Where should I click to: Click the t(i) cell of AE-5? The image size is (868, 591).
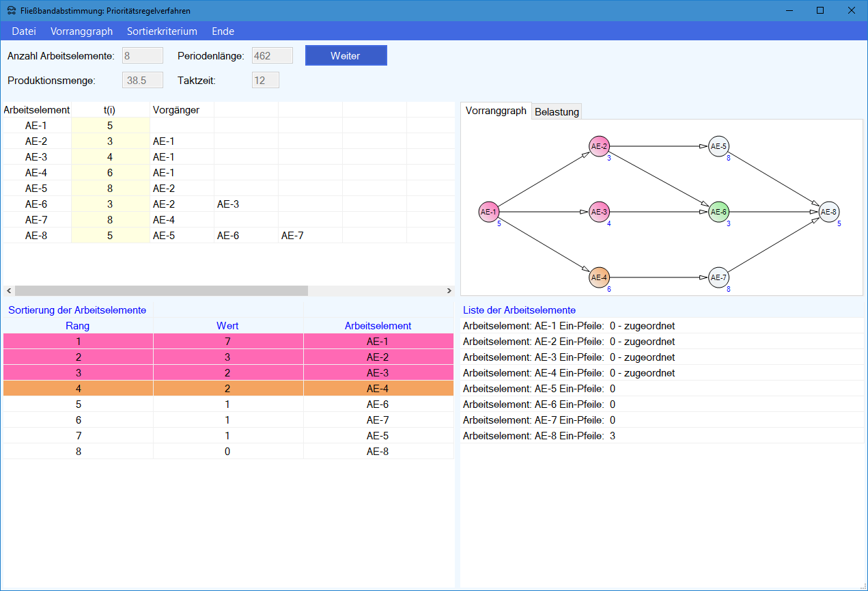[x=110, y=189]
